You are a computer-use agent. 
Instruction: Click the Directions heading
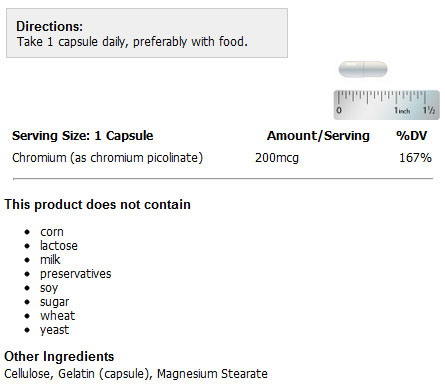point(49,26)
